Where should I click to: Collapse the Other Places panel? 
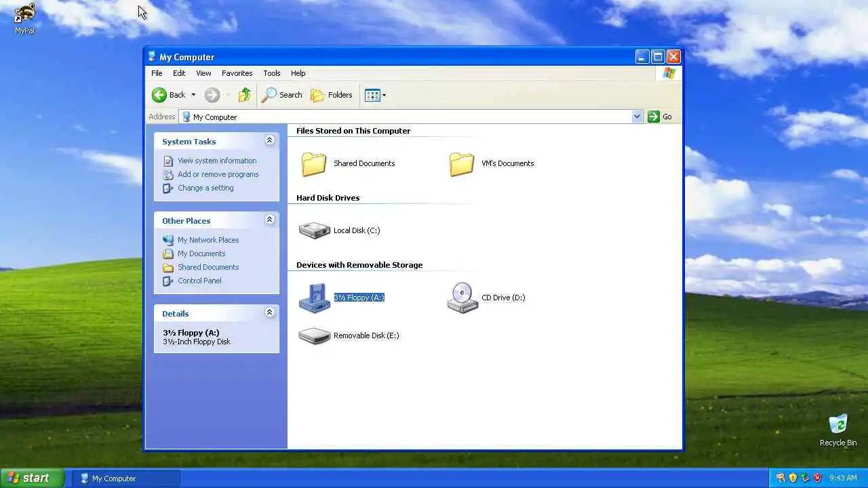(269, 220)
